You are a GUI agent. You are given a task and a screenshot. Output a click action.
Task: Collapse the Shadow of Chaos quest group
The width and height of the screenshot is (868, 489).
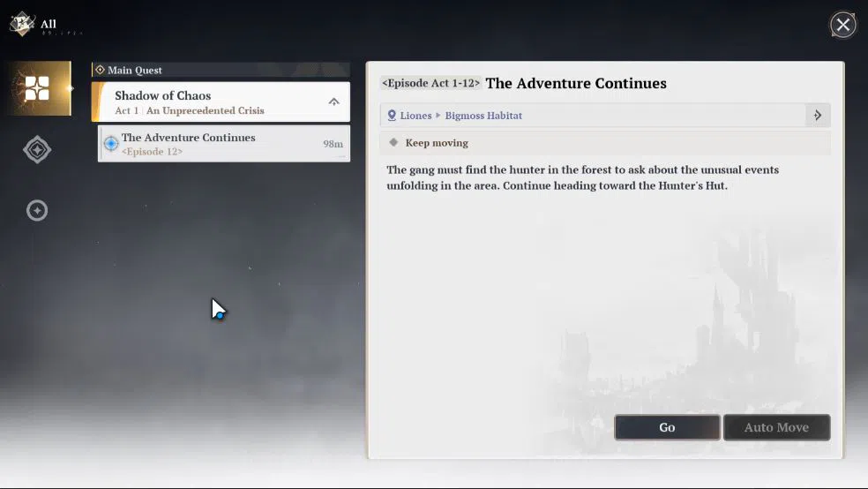(333, 102)
